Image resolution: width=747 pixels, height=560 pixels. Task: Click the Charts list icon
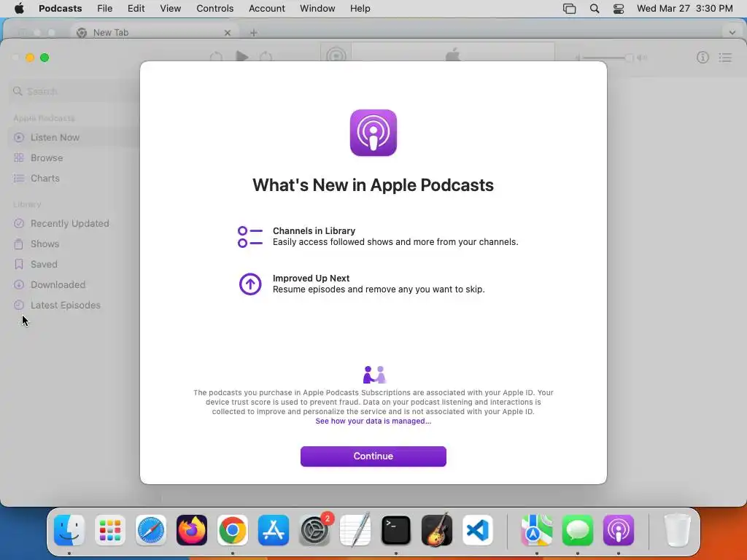click(18, 178)
